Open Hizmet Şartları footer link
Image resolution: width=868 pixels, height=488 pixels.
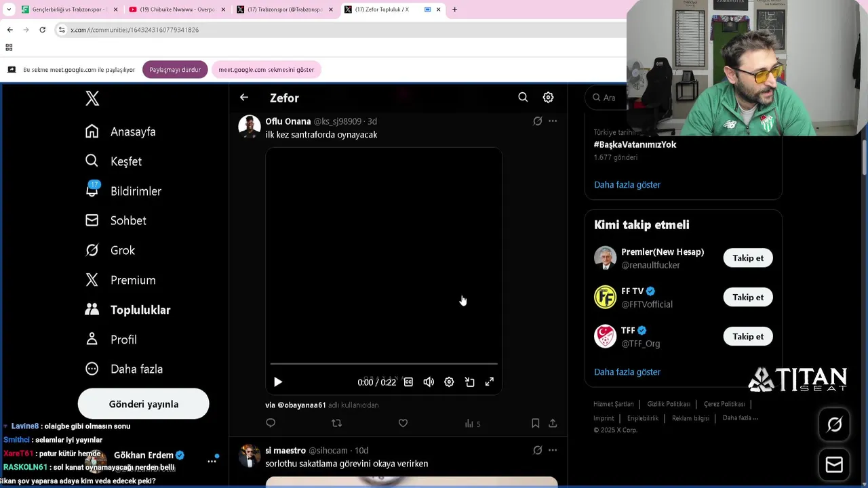coord(614,404)
